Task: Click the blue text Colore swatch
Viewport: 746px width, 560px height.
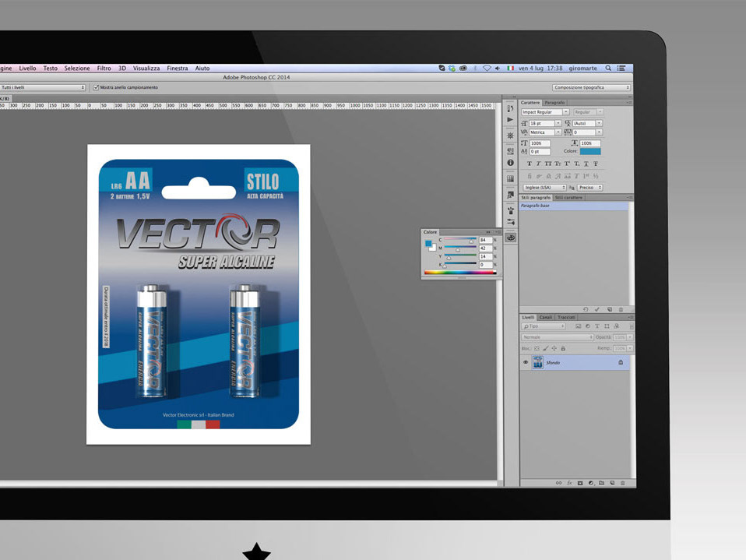Action: [x=590, y=151]
